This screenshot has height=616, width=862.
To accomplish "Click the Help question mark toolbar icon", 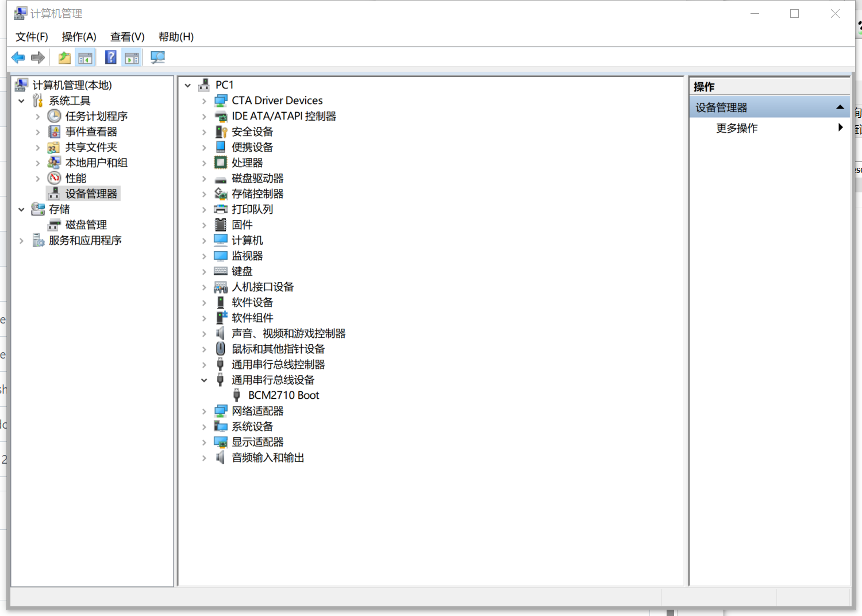I will point(111,57).
